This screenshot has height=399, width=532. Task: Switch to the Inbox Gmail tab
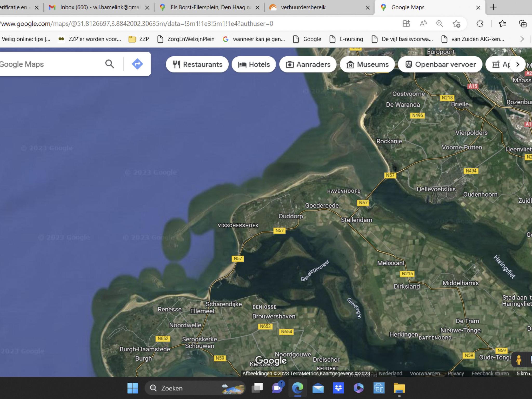click(98, 7)
